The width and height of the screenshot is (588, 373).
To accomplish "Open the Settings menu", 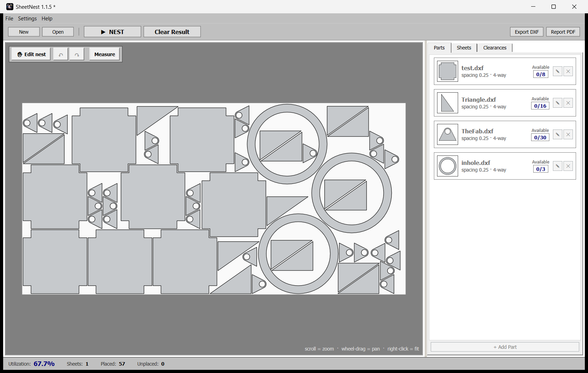I will pos(27,19).
